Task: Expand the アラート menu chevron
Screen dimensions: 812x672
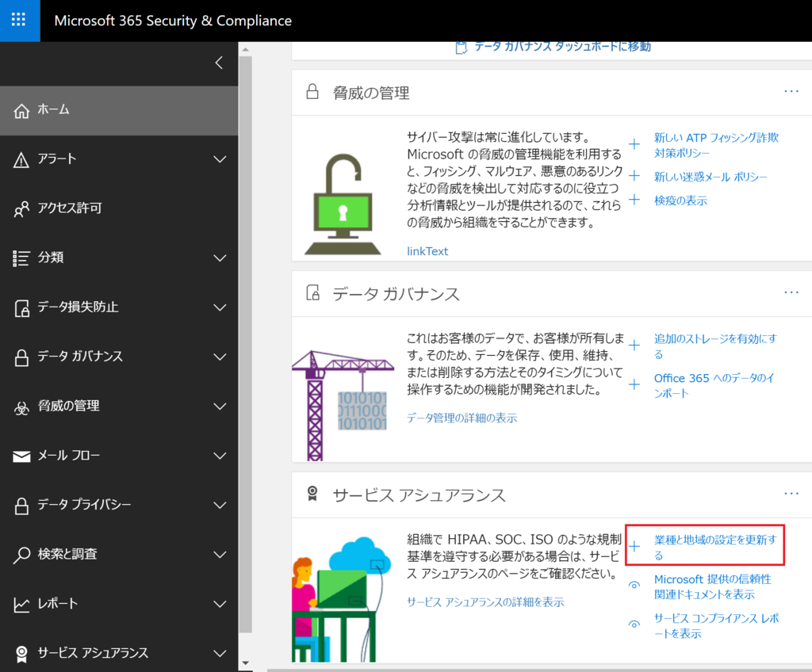Action: (220, 159)
